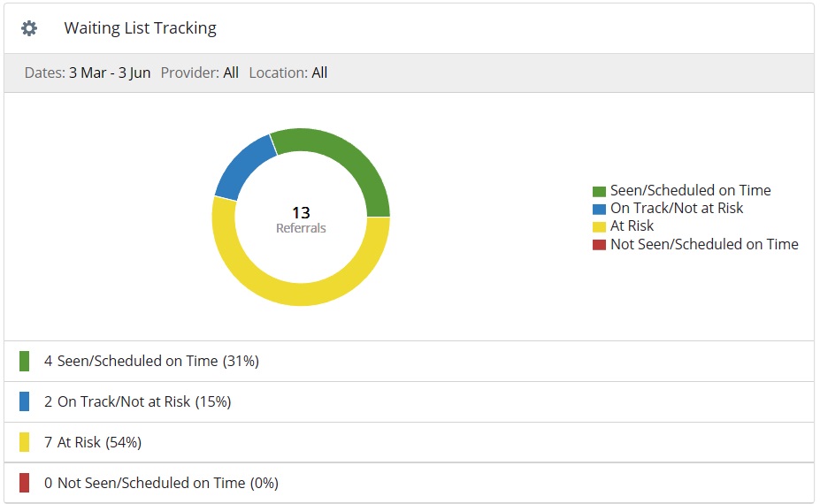Open the Provider filter value All
Viewport: 820px width, 504px height.
(231, 73)
